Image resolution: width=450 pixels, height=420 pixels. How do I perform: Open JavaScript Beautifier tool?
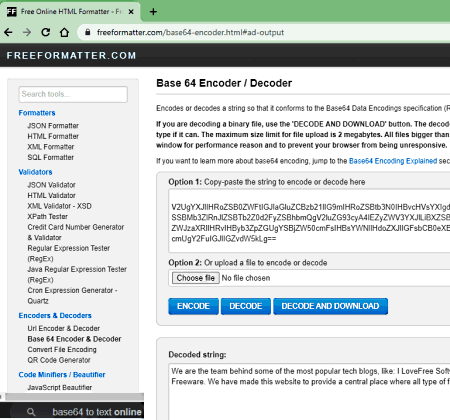tap(60, 388)
